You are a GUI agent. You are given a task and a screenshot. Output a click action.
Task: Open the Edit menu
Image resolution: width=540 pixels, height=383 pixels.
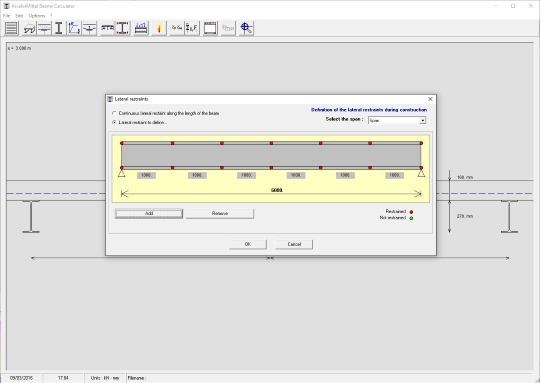[19, 16]
